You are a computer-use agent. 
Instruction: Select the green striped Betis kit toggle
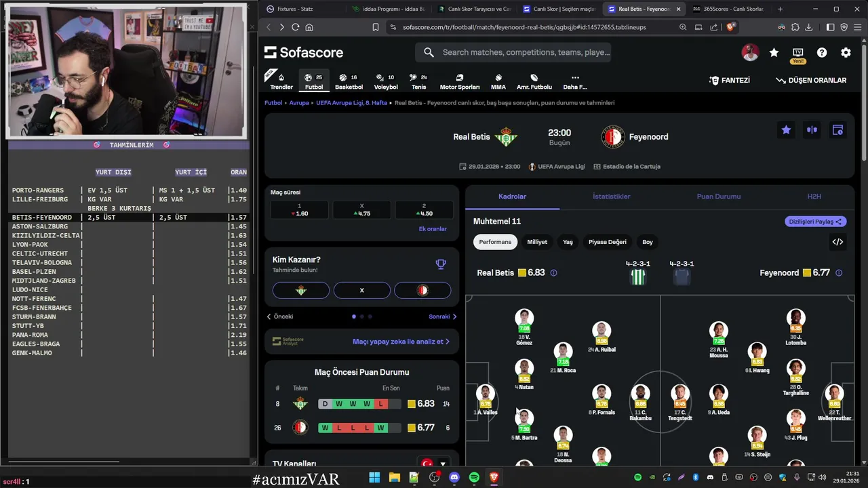(638, 277)
